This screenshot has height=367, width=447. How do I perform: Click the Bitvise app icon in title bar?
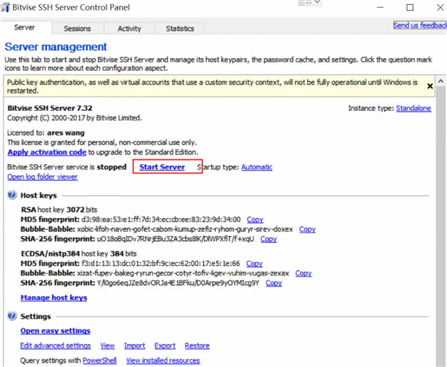(5, 7)
